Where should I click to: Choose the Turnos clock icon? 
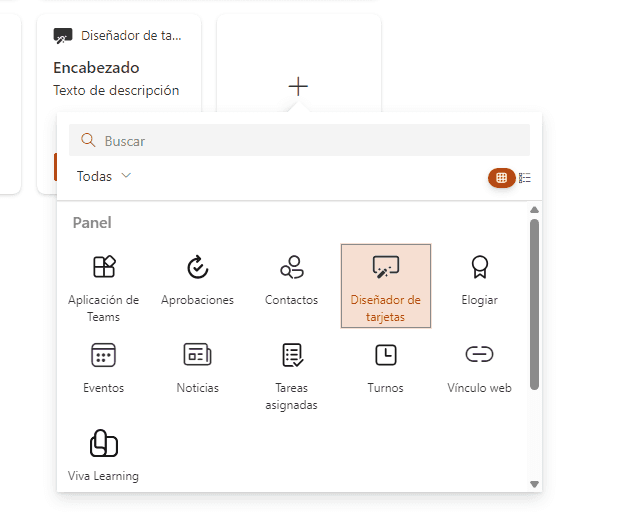[x=385, y=355]
